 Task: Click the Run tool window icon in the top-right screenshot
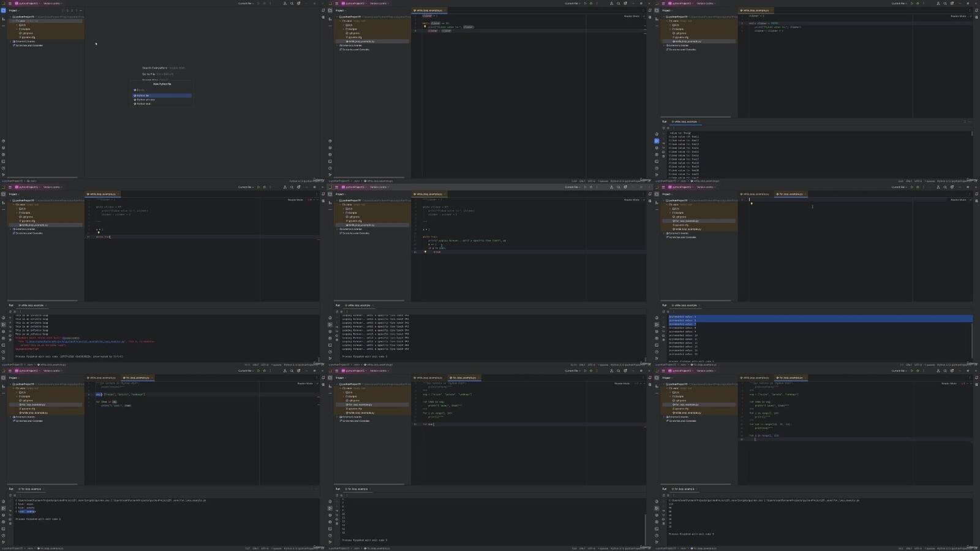pos(657,141)
